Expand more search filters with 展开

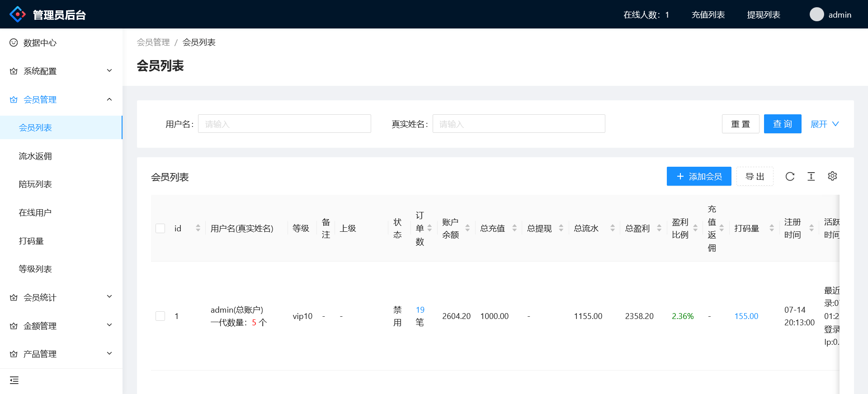(824, 124)
